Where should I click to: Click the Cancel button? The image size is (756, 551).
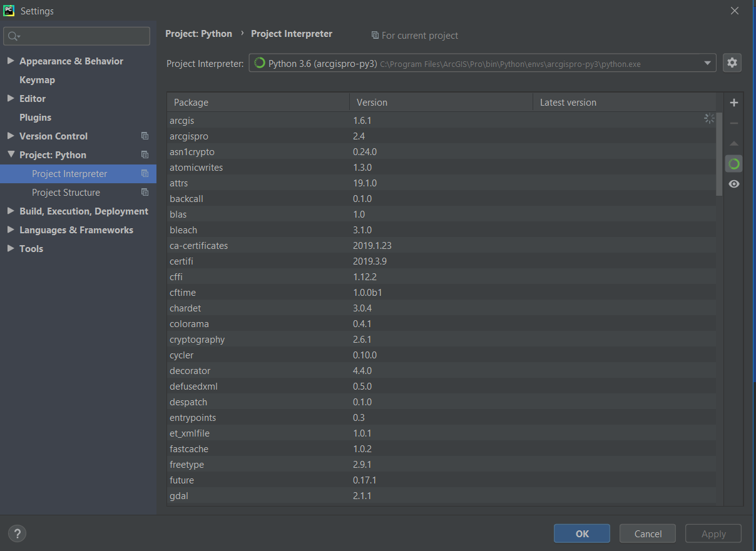coord(648,533)
